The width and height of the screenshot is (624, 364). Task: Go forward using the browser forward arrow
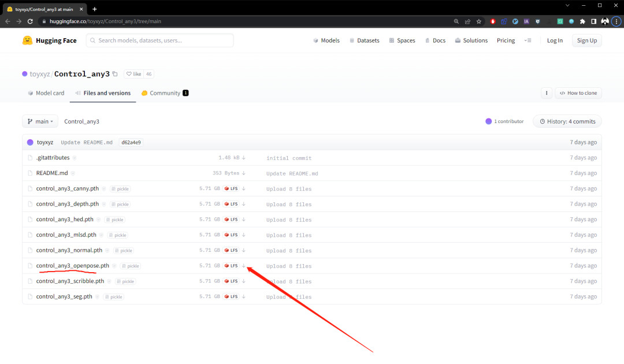(18, 21)
